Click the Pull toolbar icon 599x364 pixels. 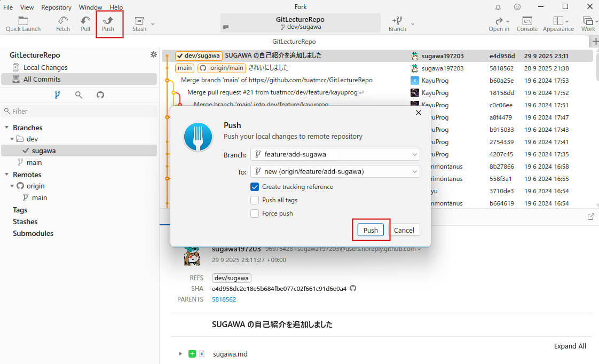(85, 23)
